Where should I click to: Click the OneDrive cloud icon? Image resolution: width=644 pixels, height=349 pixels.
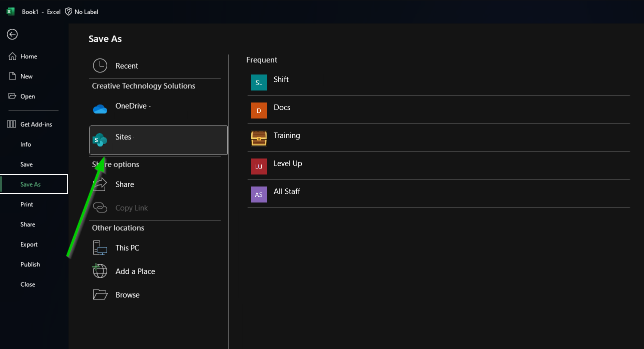coord(100,109)
